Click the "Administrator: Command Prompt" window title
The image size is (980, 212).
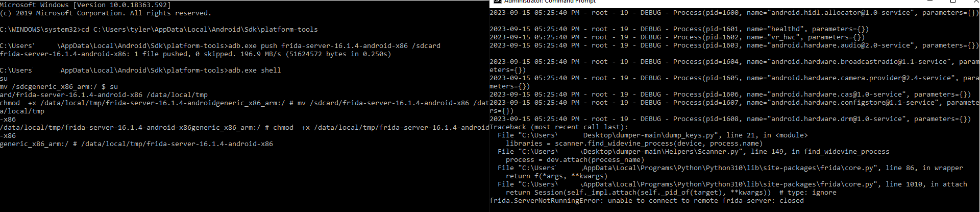550,2
